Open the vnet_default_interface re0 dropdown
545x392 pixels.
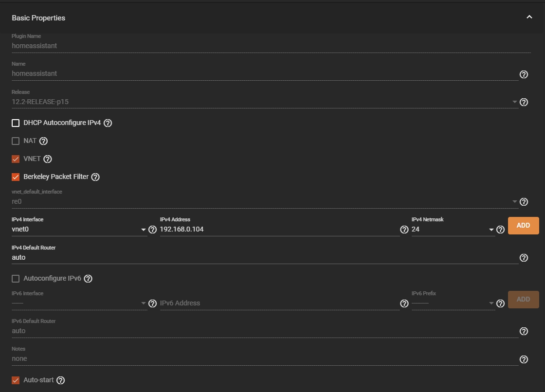coord(265,201)
